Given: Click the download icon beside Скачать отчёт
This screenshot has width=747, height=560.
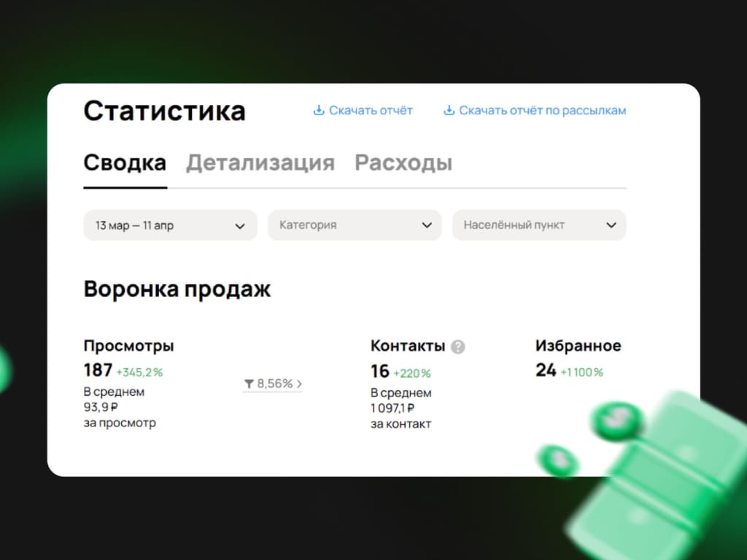Looking at the screenshot, I should (x=318, y=110).
